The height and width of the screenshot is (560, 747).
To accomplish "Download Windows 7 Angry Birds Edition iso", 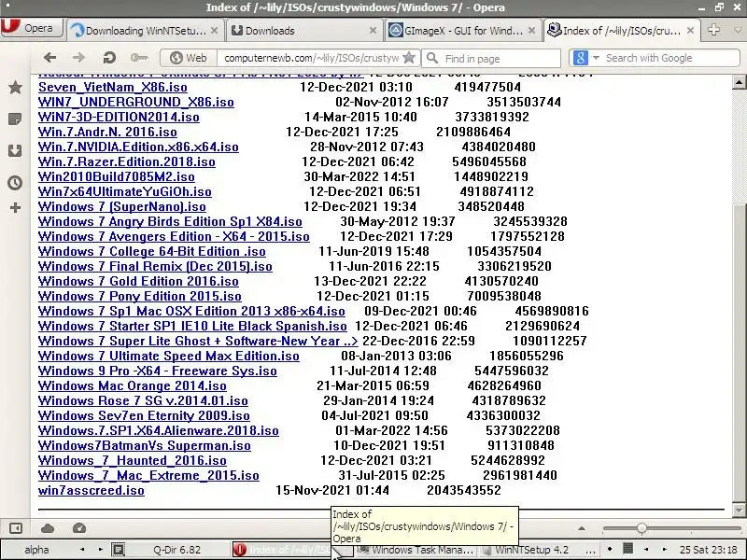I will (x=170, y=221).
